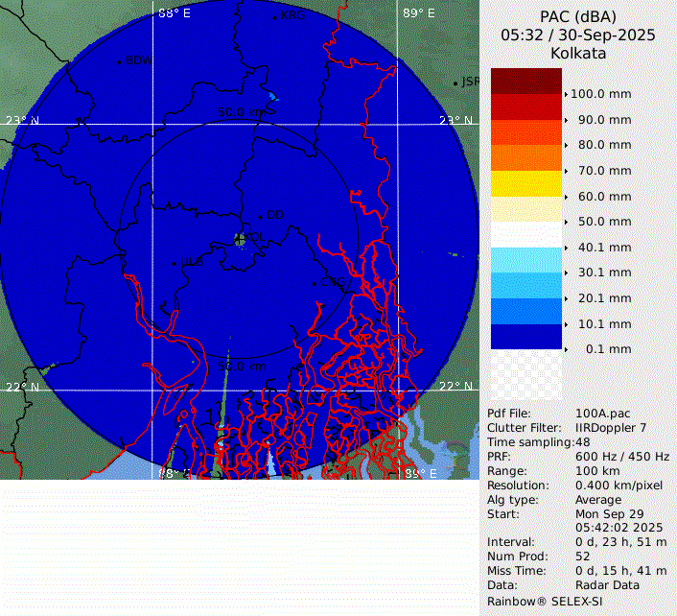This screenshot has width=677, height=616.
Task: Click the DD station dot
Action: (260, 217)
